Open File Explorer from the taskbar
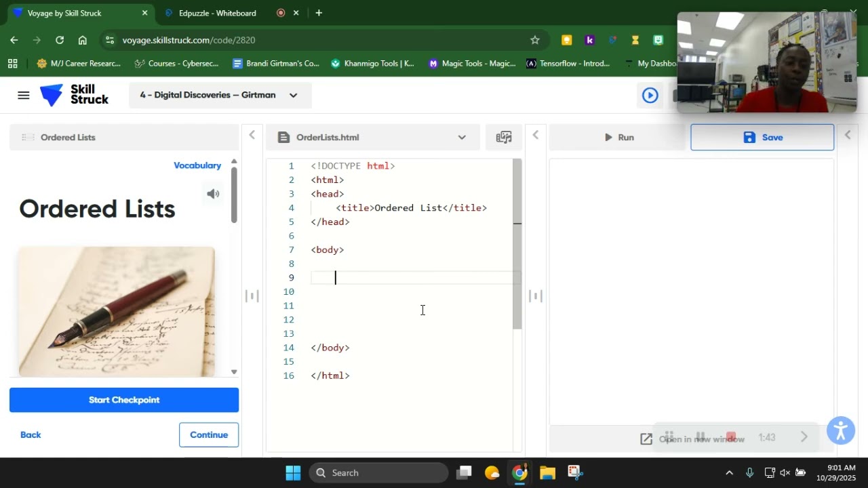The width and height of the screenshot is (868, 488). tap(547, 472)
